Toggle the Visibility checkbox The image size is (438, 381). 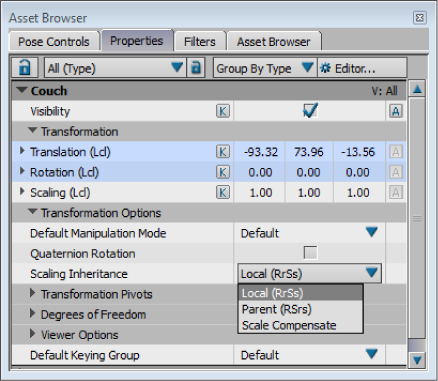(x=310, y=110)
